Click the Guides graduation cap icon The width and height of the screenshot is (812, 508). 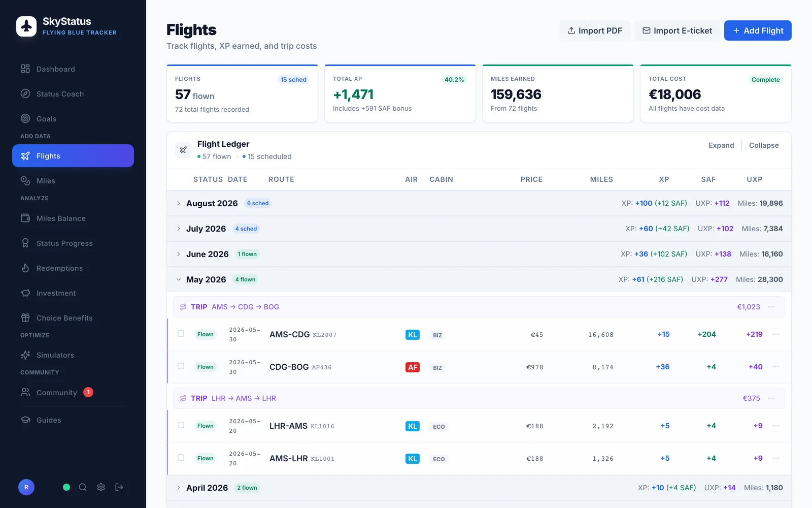pyautogui.click(x=25, y=420)
